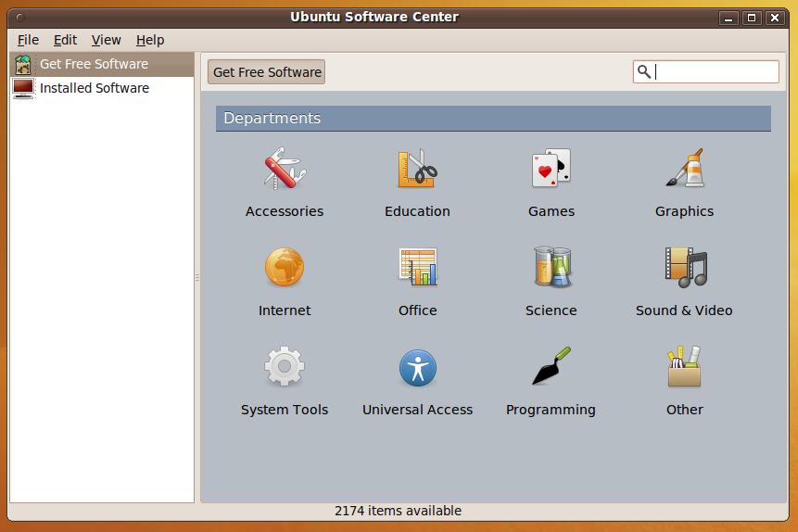
Task: Open the System Tools gear icon
Action: 284,368
